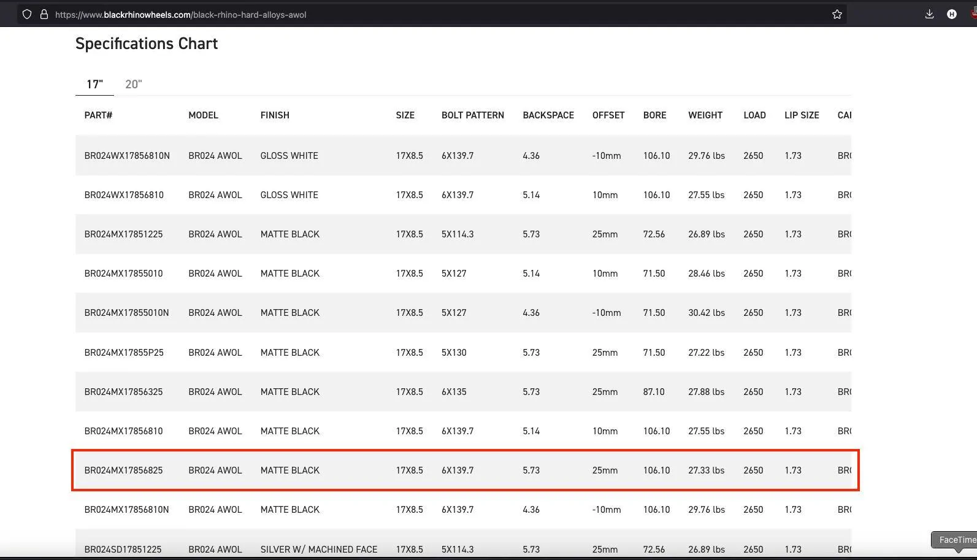The image size is (977, 560).
Task: Select part number BR024MX17855010N
Action: (x=126, y=313)
